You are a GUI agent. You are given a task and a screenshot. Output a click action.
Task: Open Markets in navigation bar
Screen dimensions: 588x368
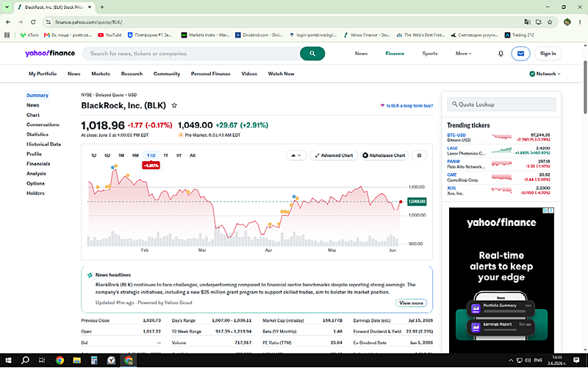(x=101, y=74)
